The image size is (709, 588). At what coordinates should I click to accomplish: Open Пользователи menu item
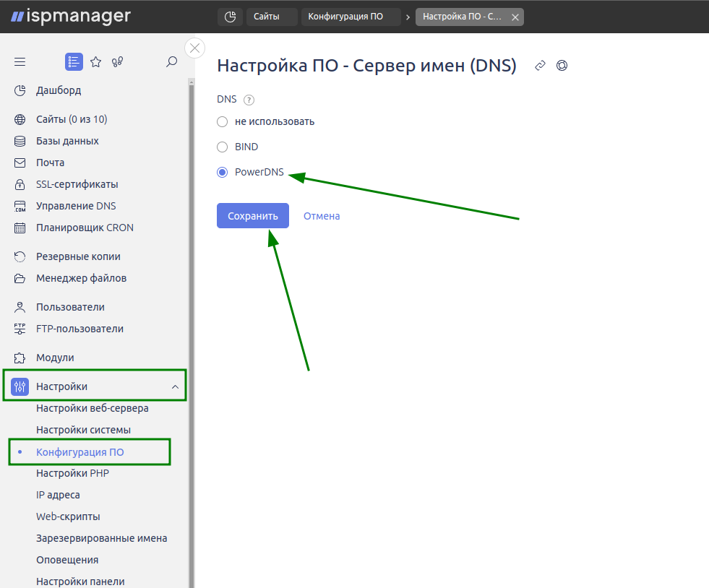(x=70, y=307)
